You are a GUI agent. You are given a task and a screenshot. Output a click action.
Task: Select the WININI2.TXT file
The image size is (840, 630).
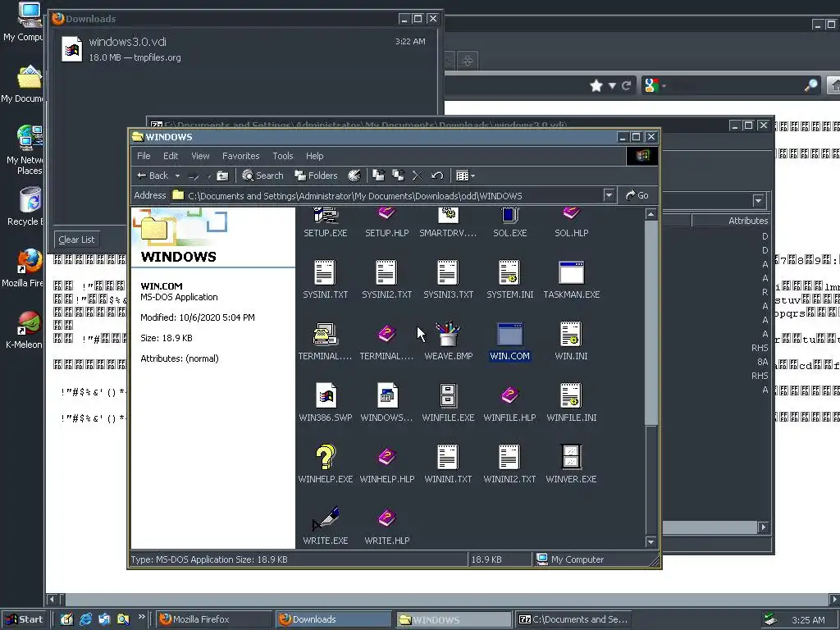tap(509, 464)
